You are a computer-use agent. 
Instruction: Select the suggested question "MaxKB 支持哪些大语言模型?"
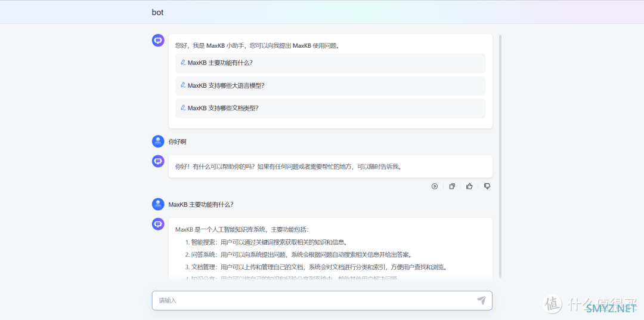[x=330, y=85]
